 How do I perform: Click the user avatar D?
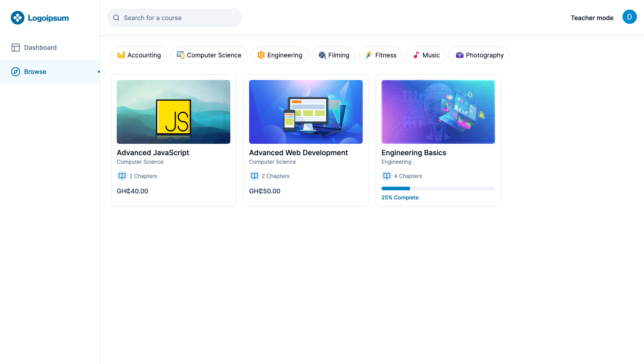point(629,17)
